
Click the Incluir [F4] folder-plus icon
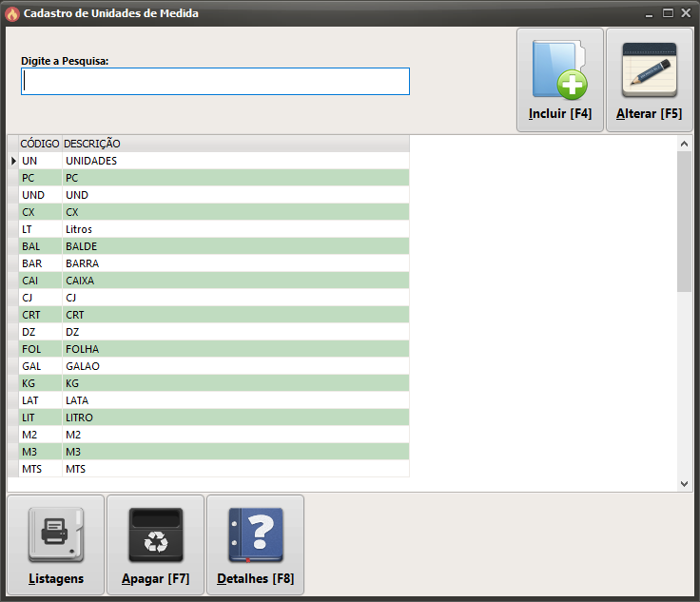[559, 69]
